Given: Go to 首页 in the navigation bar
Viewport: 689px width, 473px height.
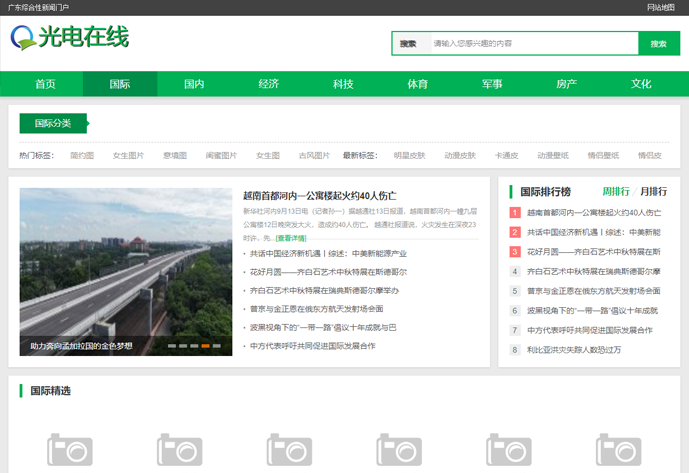Looking at the screenshot, I should (45, 84).
